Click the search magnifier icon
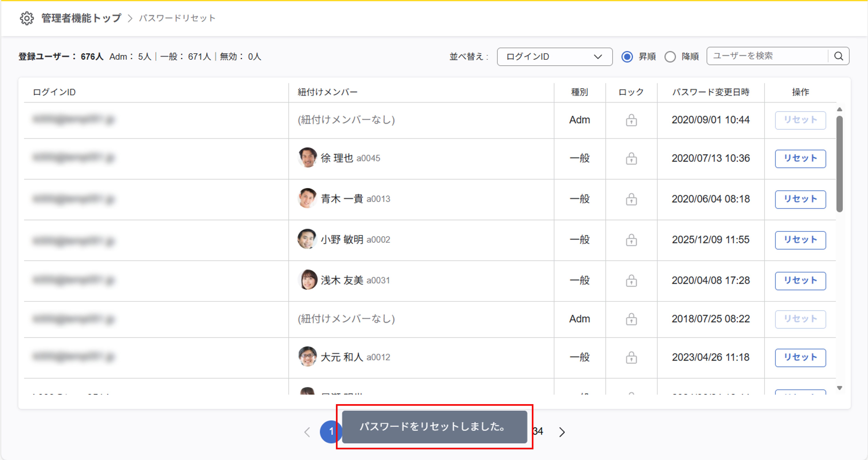Viewport: 868px width, 460px height. click(x=839, y=56)
